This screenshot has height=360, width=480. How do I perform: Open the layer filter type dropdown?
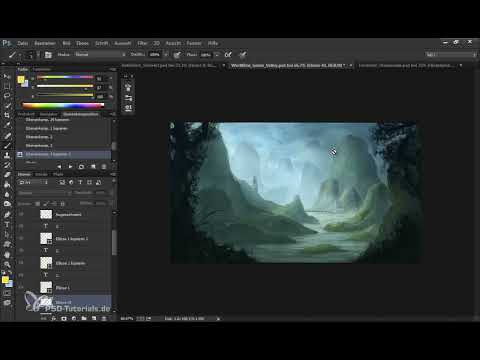tap(34, 182)
